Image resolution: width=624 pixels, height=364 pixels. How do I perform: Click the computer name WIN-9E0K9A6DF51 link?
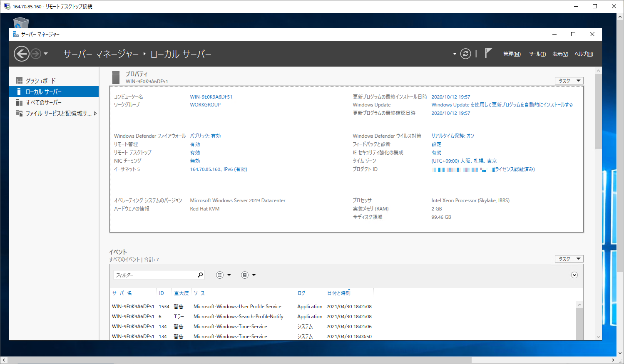pyautogui.click(x=211, y=96)
